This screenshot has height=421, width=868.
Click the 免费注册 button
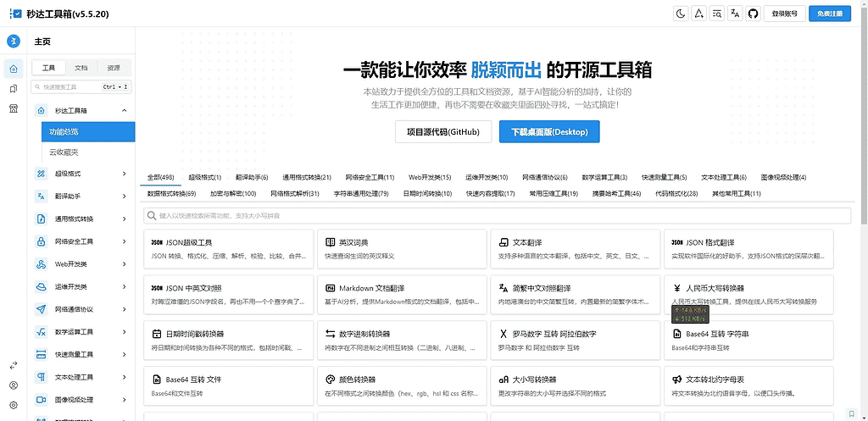coord(830,14)
